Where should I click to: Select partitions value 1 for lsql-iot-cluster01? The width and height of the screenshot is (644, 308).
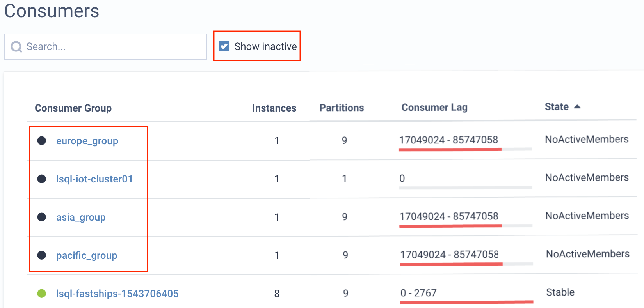click(344, 179)
